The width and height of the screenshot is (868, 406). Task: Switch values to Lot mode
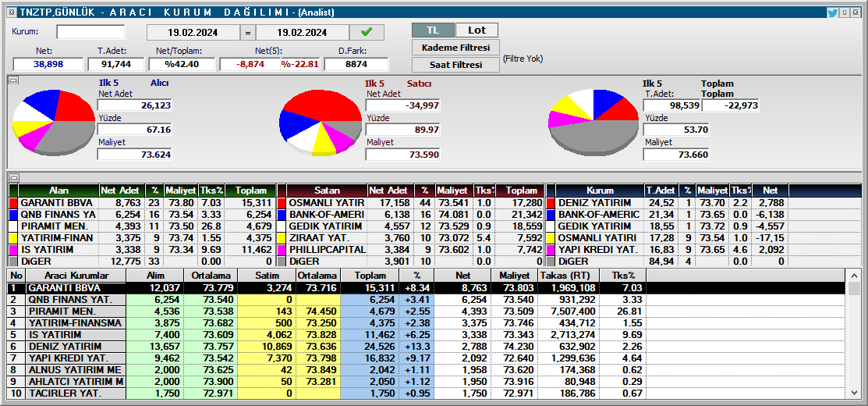click(477, 30)
